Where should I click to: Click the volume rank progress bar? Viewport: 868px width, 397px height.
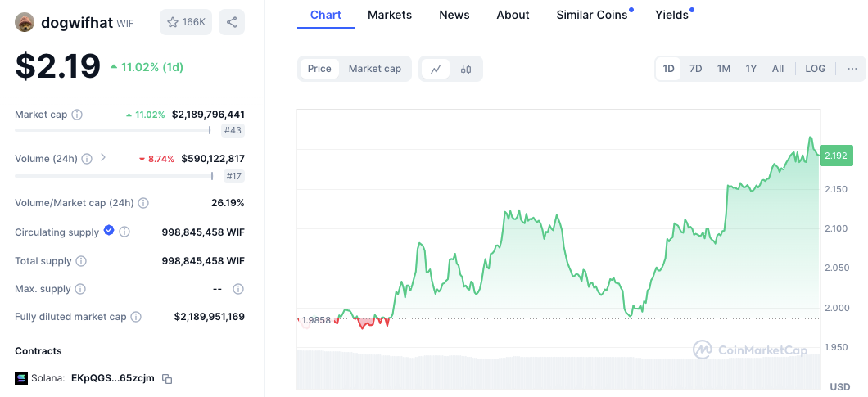pos(114,176)
